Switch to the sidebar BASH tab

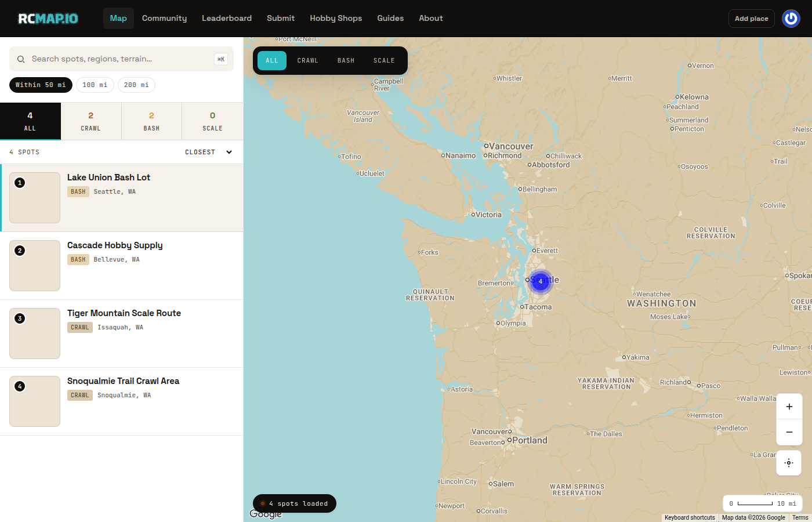point(151,121)
